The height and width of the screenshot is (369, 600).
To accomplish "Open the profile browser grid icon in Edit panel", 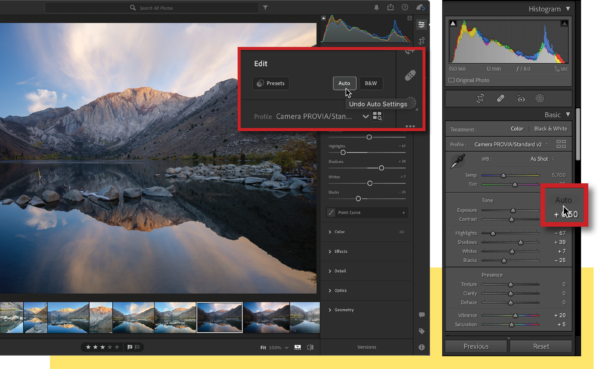I will click(x=377, y=116).
